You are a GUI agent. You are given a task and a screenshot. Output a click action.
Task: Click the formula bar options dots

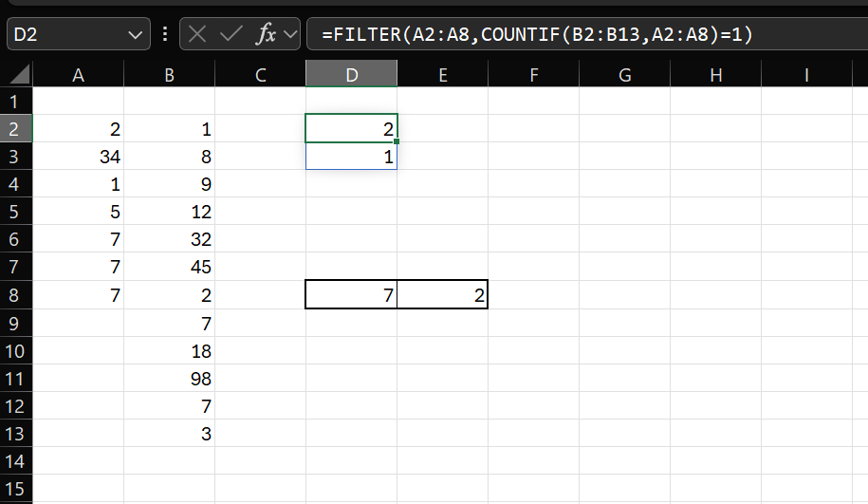(165, 34)
